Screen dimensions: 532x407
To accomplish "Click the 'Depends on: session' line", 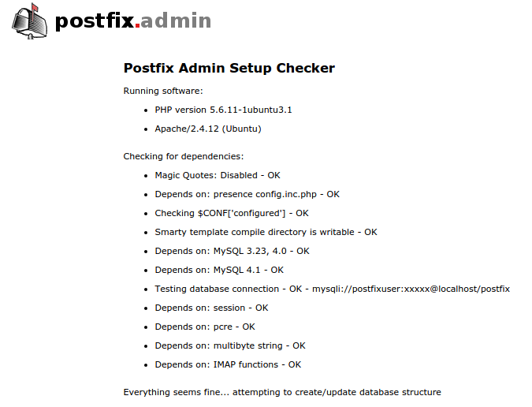I will [211, 308].
